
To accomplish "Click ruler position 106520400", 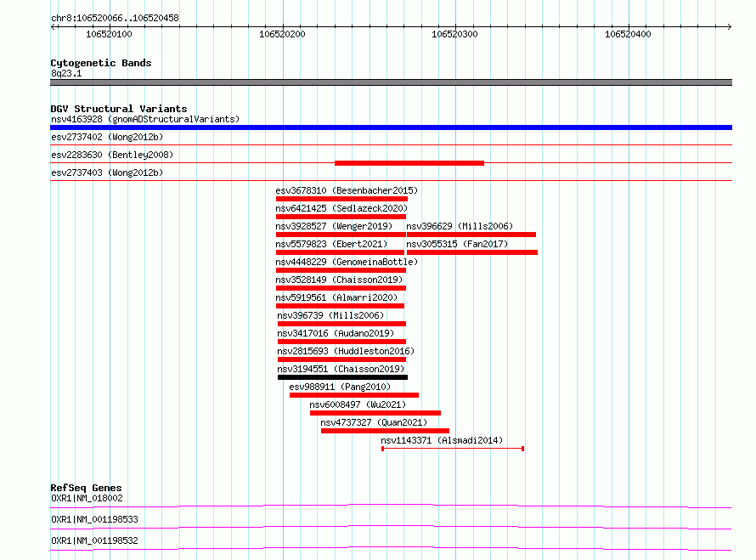I will [x=628, y=34].
